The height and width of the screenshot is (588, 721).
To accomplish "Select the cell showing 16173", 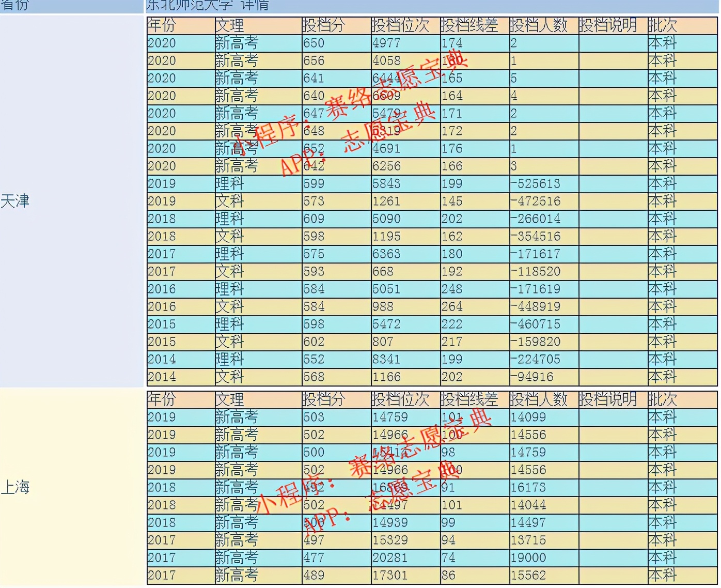I will [544, 487].
